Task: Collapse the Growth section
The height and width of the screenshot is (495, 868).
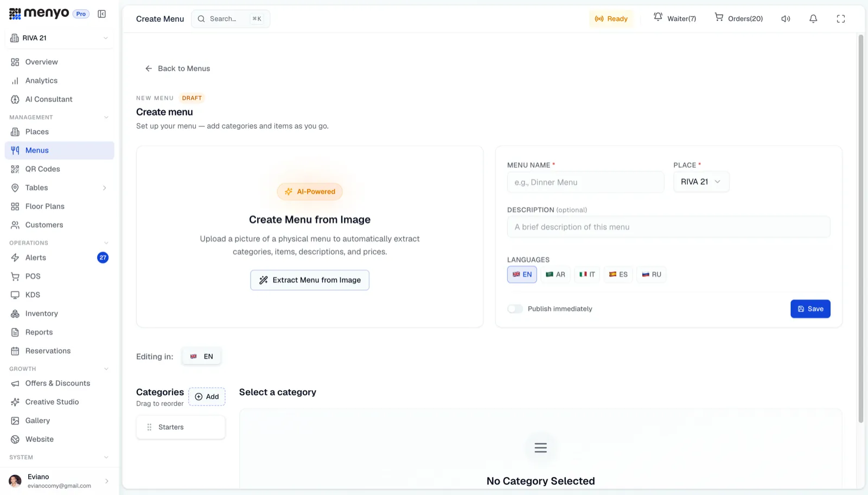Action: click(106, 369)
